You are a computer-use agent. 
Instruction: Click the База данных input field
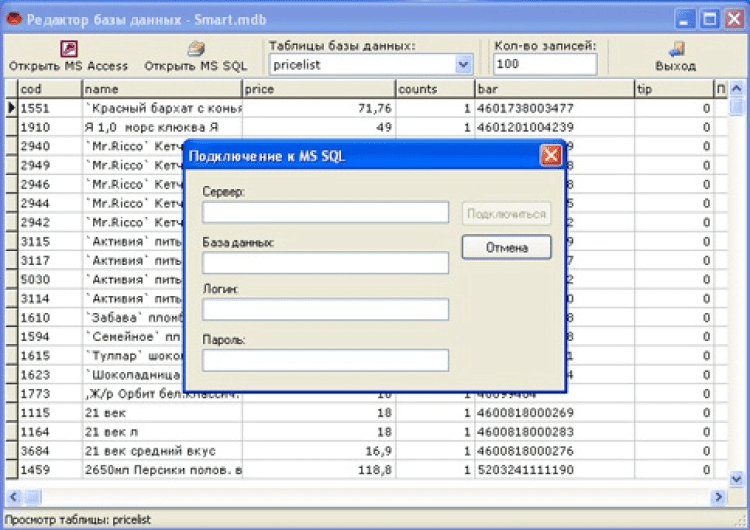pyautogui.click(x=325, y=263)
